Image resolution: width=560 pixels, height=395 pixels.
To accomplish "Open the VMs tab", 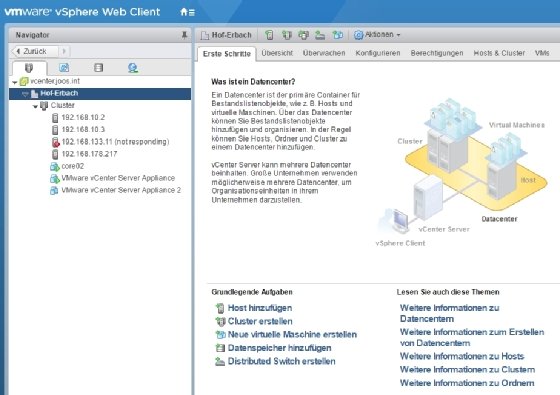I will [x=542, y=53].
